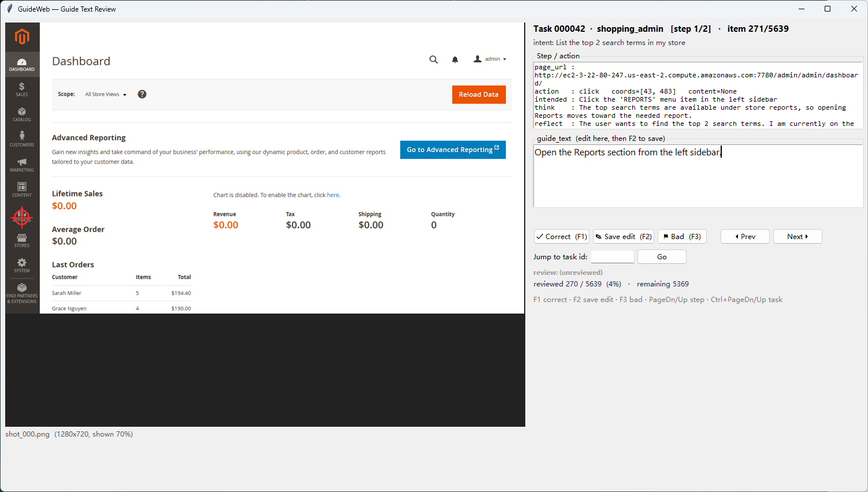Click the scope help question-mark icon
Viewport: 868px width, 492px height.
pos(142,94)
